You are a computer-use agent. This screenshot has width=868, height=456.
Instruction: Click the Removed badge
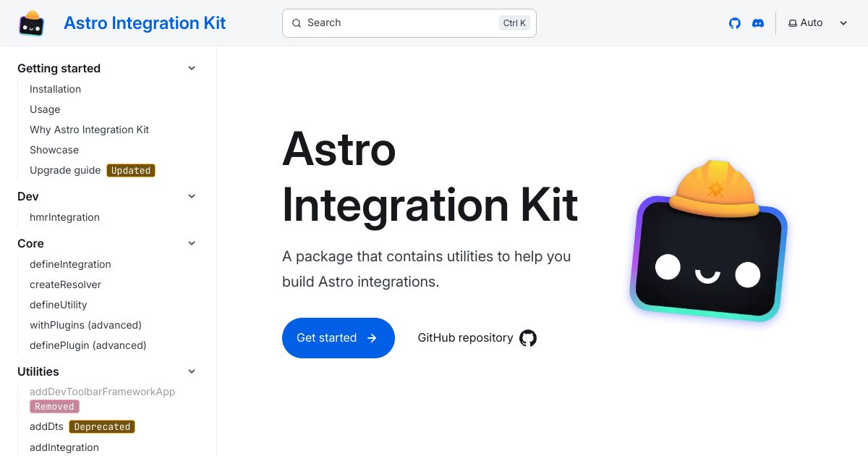click(54, 407)
